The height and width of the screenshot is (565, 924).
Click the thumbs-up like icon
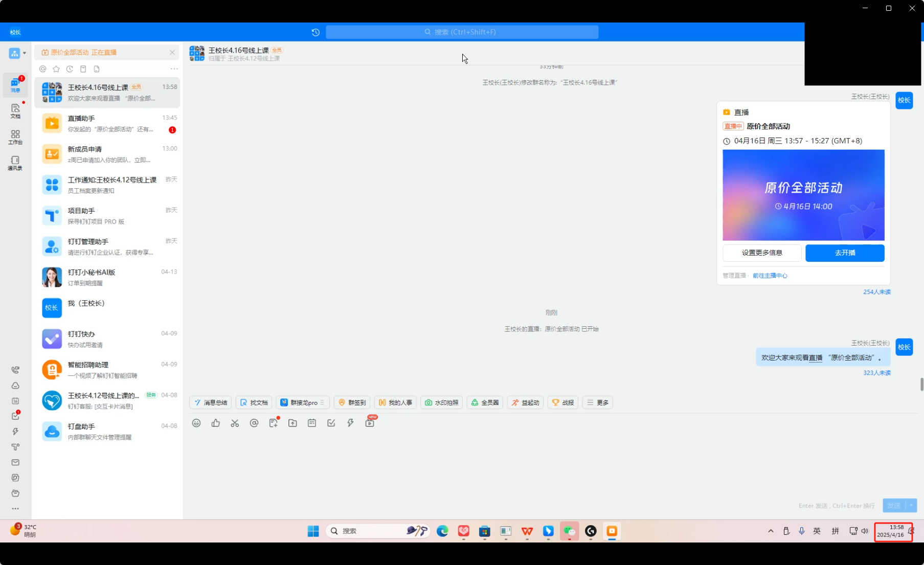216,423
